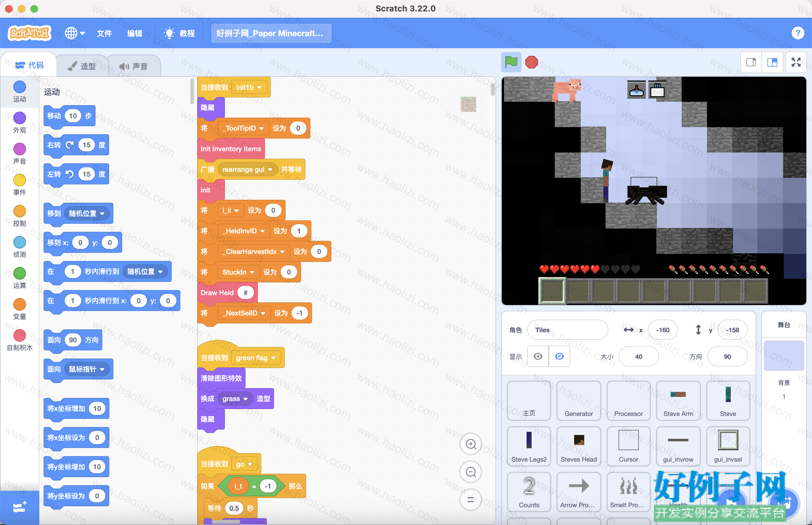Image resolution: width=812 pixels, height=525 pixels.
Task: Click the sprite x position field
Action: tap(663, 330)
